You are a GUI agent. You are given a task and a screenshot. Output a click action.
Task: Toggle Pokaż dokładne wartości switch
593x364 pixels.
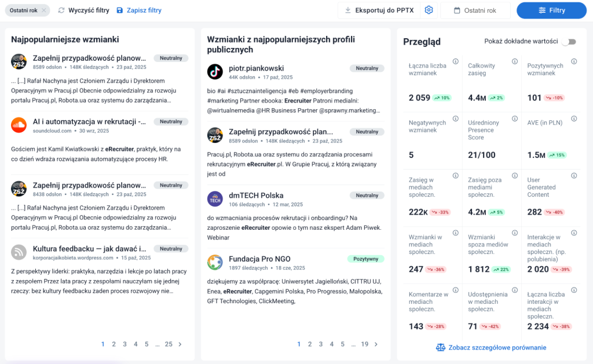pyautogui.click(x=571, y=42)
